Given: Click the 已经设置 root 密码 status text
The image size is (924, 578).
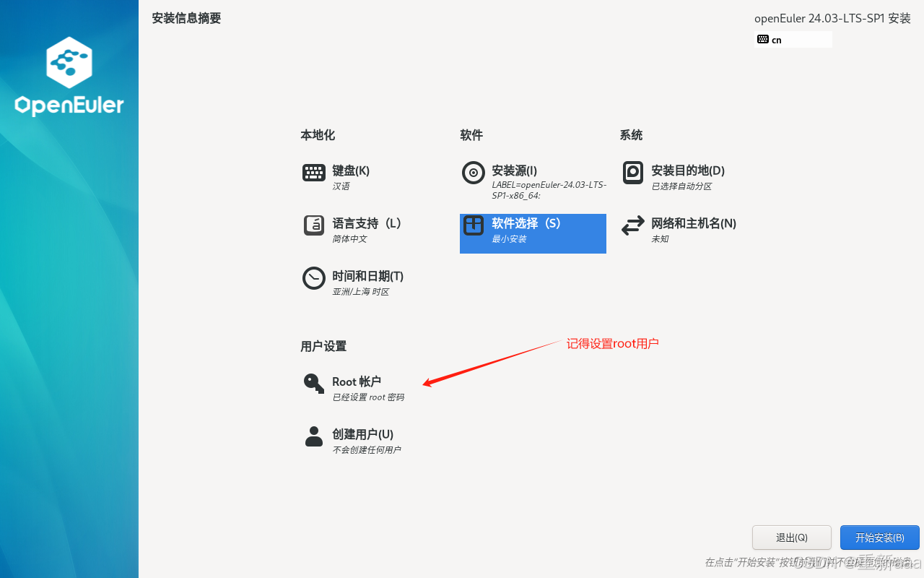Looking at the screenshot, I should pyautogui.click(x=368, y=397).
